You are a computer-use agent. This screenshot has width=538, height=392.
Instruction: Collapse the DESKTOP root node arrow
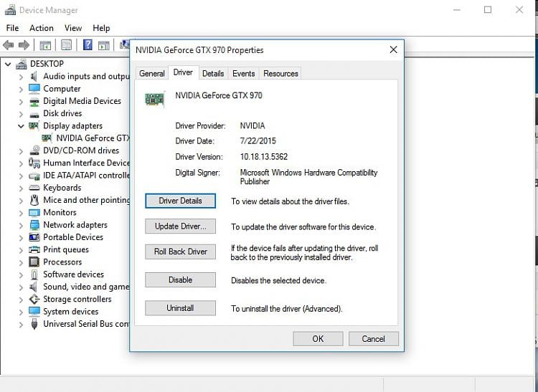click(8, 64)
